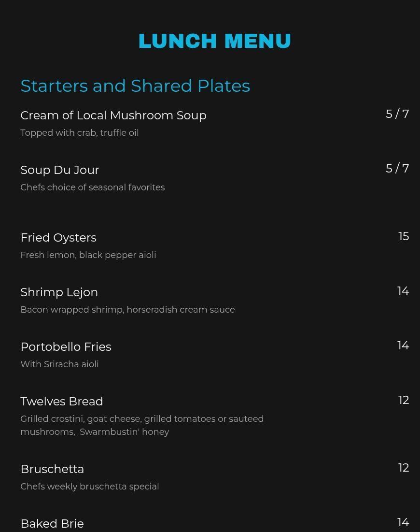Select the Portobello Fries item

click(x=66, y=347)
